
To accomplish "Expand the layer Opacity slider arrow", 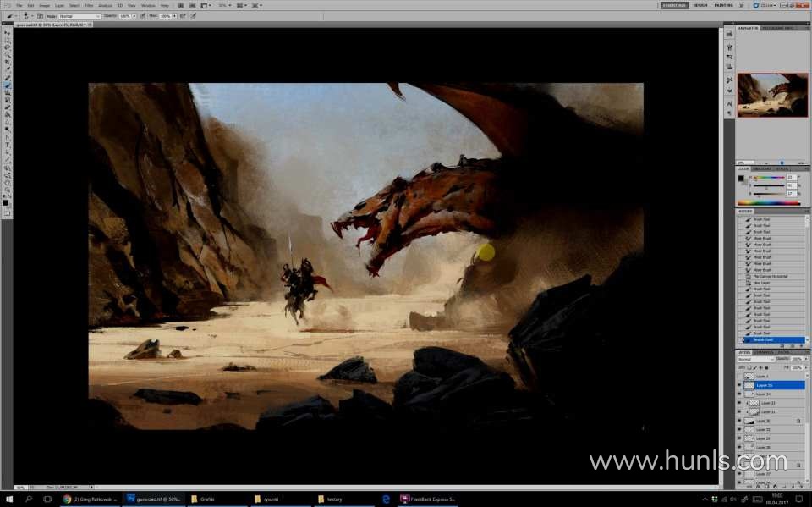I will tap(804, 359).
